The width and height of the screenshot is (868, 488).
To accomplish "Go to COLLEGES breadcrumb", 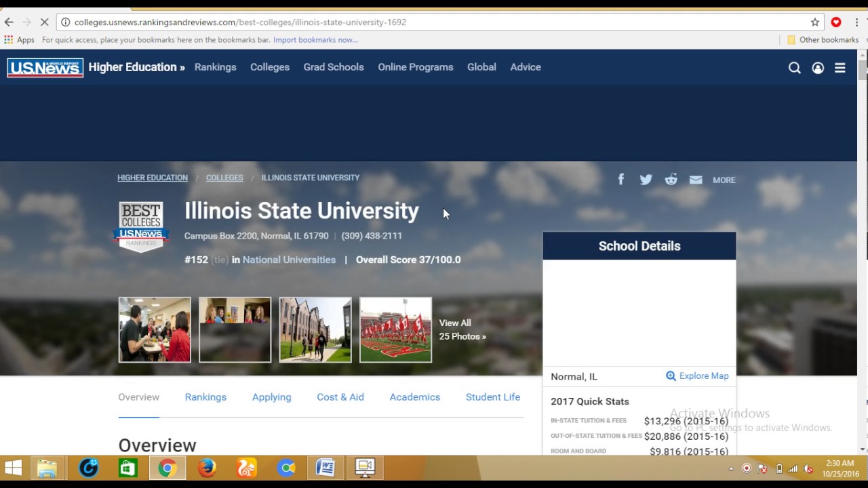I will click(x=224, y=178).
